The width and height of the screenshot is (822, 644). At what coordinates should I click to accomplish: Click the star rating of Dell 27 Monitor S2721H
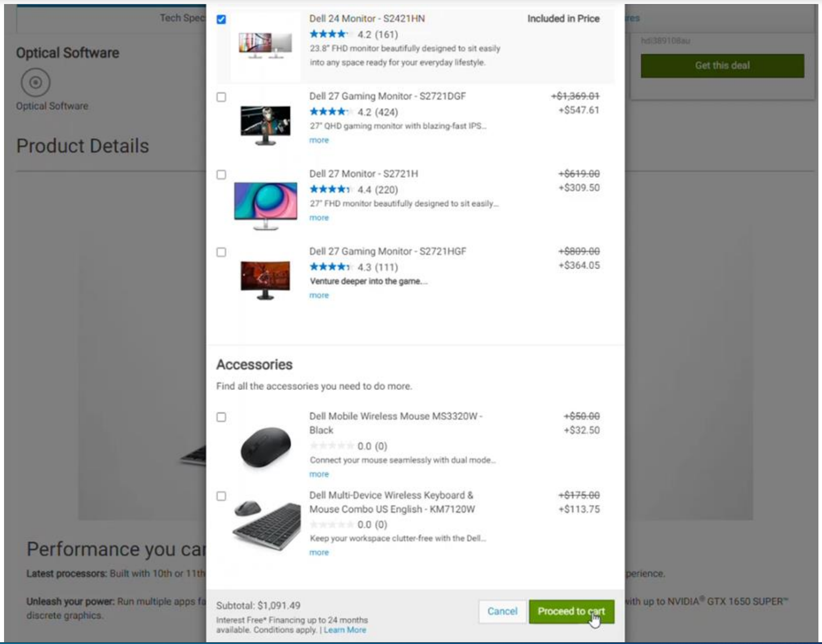point(330,190)
